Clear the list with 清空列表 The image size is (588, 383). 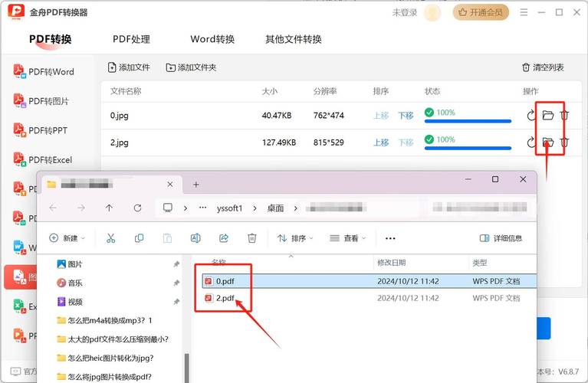pyautogui.click(x=543, y=67)
